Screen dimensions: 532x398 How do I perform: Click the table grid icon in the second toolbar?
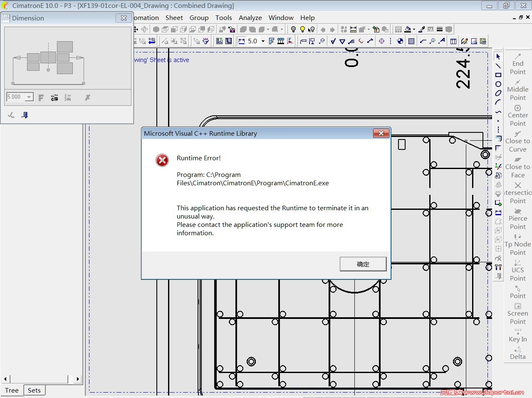point(453,41)
